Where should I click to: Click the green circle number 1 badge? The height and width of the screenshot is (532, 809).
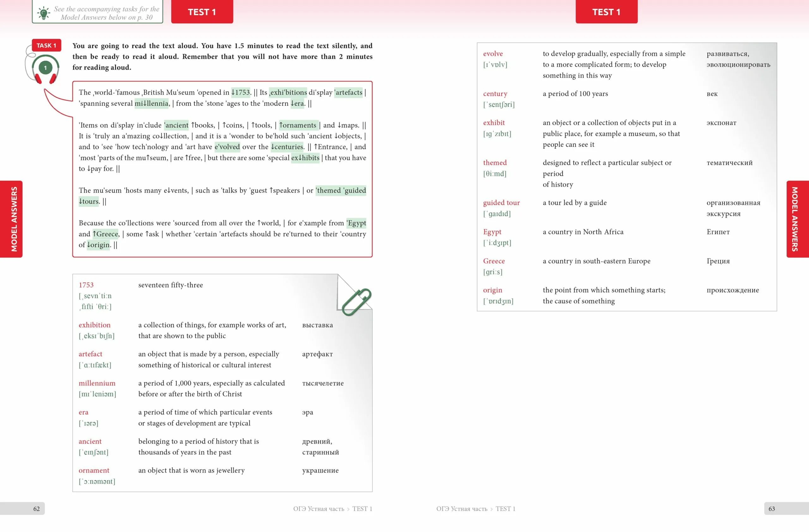point(51,66)
